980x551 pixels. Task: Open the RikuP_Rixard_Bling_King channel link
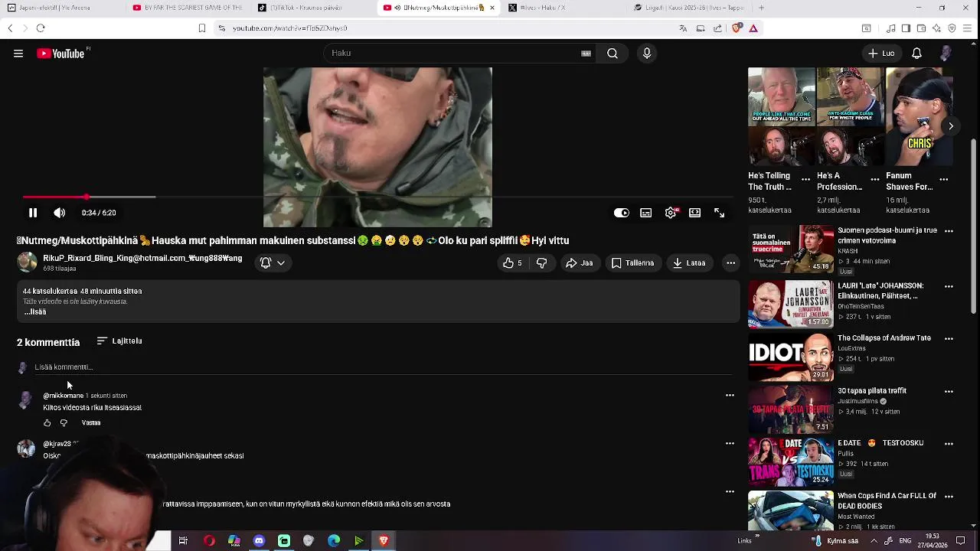(x=142, y=259)
